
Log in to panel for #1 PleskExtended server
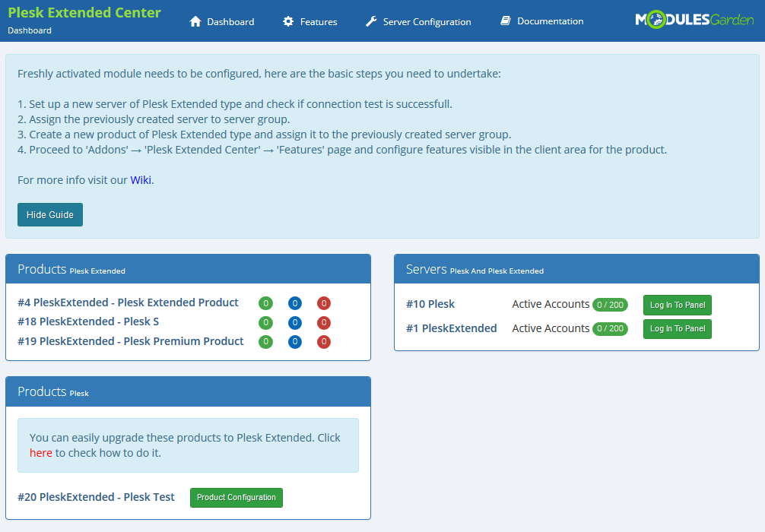pos(677,328)
